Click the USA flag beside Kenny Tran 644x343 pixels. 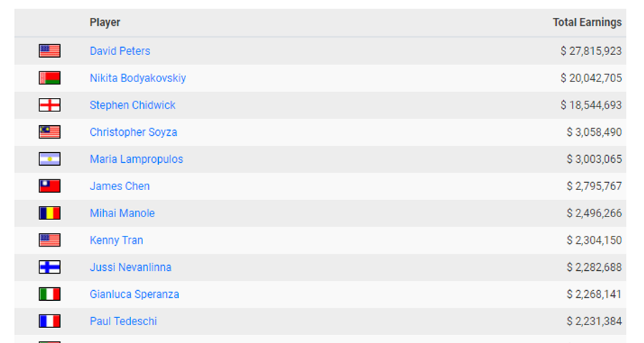pyautogui.click(x=49, y=240)
